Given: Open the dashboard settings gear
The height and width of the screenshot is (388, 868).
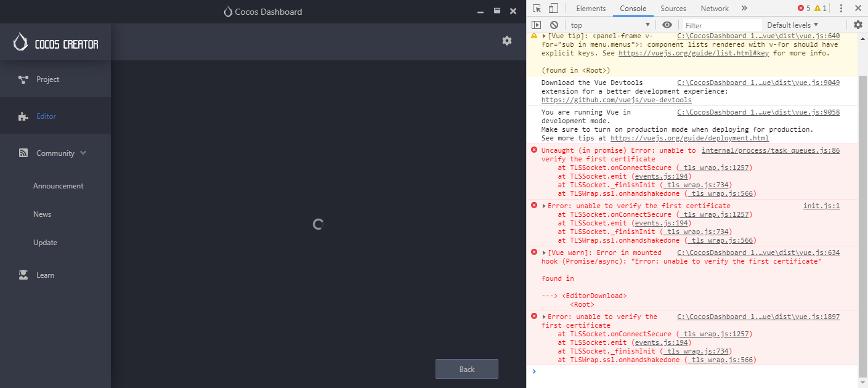Looking at the screenshot, I should point(507,41).
